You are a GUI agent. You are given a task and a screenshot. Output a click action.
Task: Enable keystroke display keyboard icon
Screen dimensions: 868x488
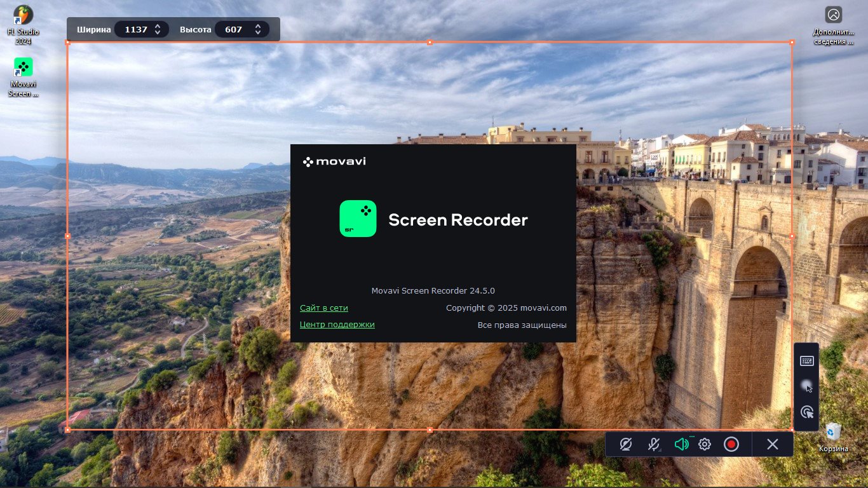[x=806, y=361]
